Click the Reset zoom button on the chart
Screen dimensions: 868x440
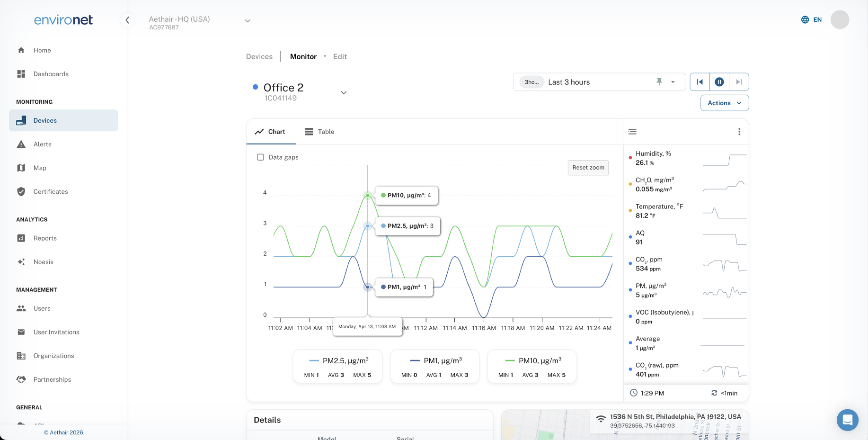tap(588, 168)
